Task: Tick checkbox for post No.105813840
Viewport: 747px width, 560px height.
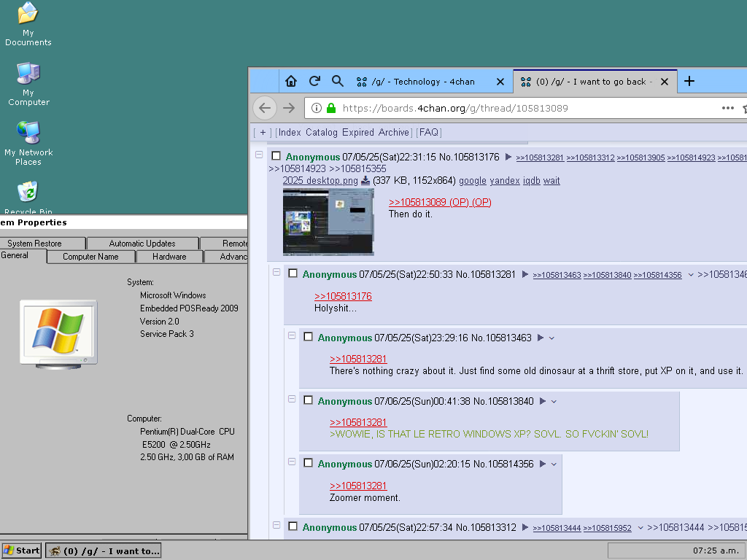Action: pyautogui.click(x=309, y=400)
